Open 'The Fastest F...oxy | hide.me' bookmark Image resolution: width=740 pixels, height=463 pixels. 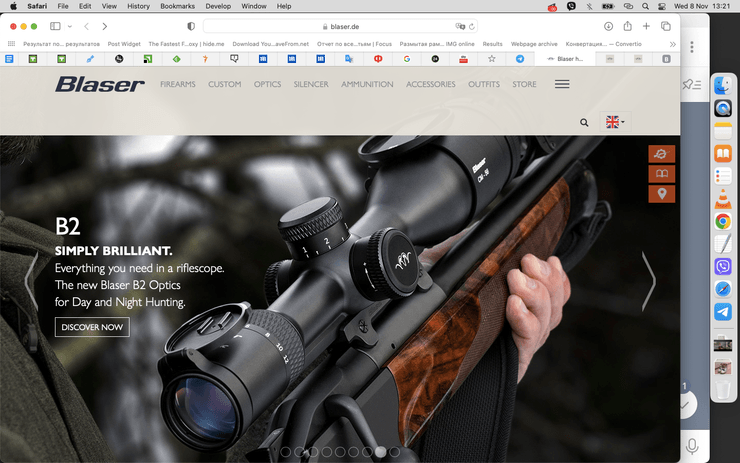(x=186, y=44)
